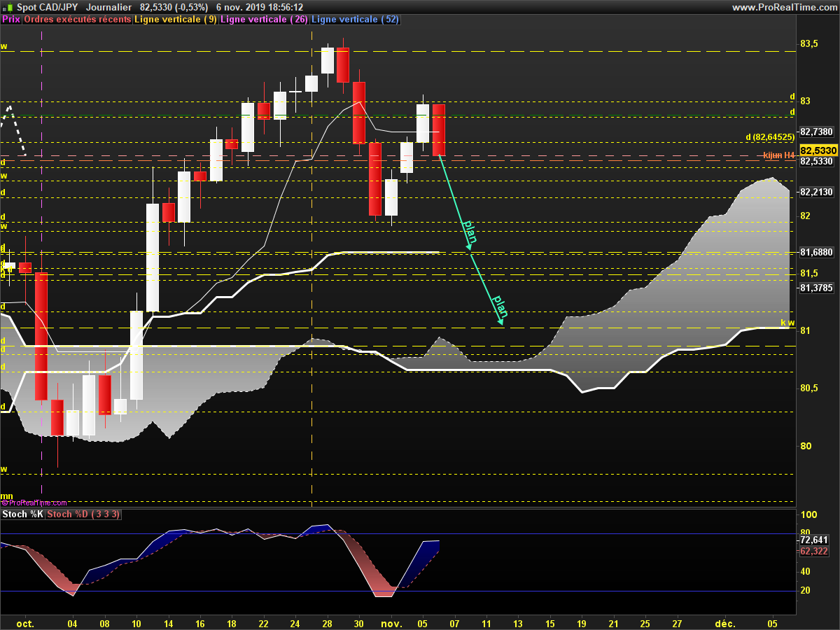The image size is (840, 630).
Task: Click the Prix indicator label
Action: pos(11,20)
